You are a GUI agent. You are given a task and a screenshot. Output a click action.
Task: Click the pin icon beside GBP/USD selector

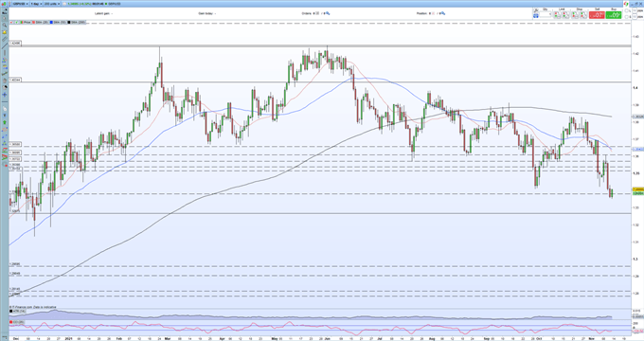point(9,4)
